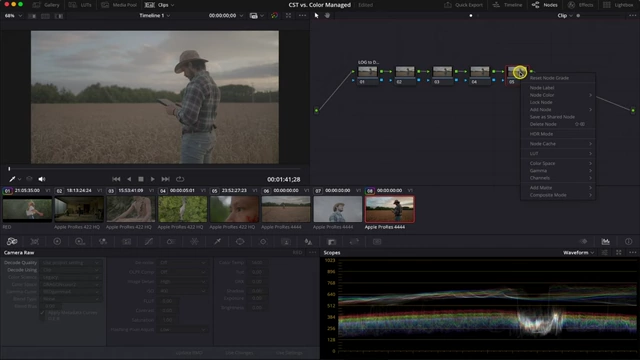Open the Media Pool panel
Image resolution: width=640 pixels, height=360 pixels.
[x=119, y=5]
